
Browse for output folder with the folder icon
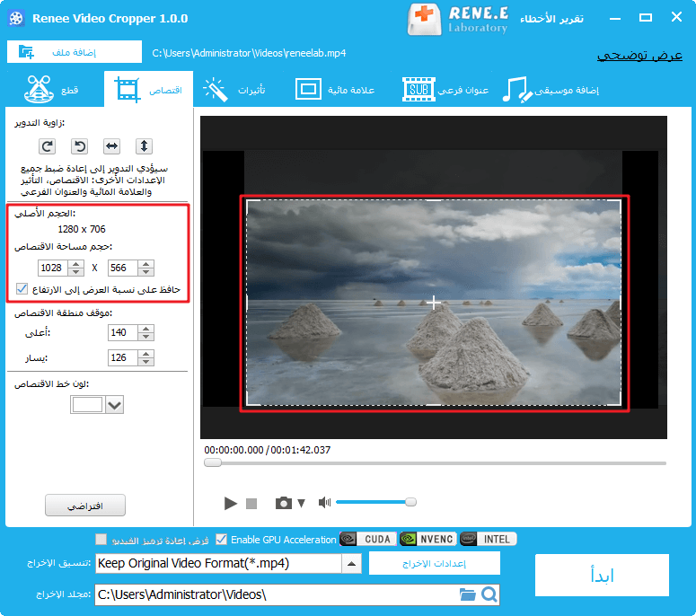(467, 594)
